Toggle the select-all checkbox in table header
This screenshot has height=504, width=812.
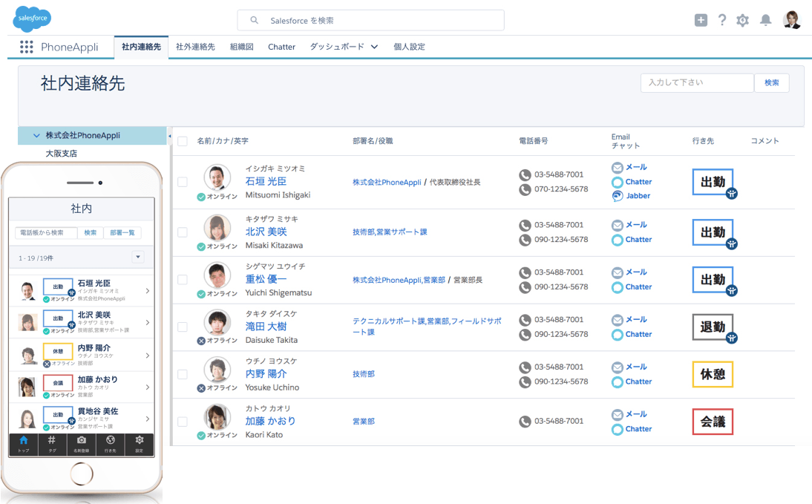click(x=183, y=141)
